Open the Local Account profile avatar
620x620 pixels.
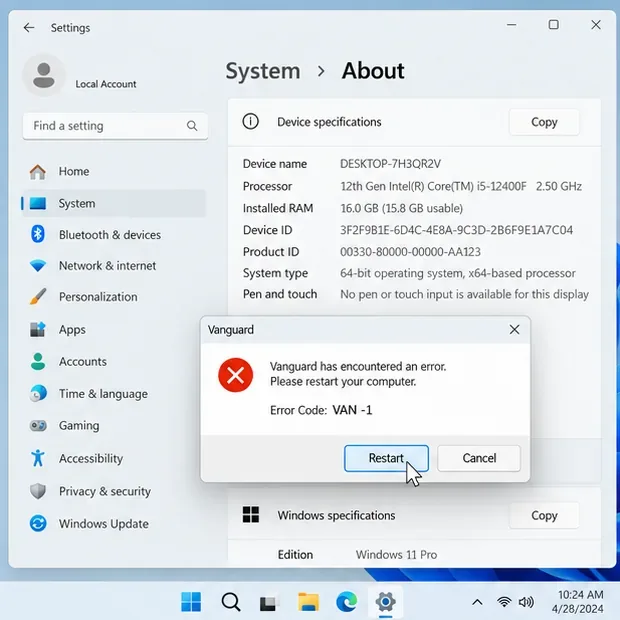coord(44,75)
